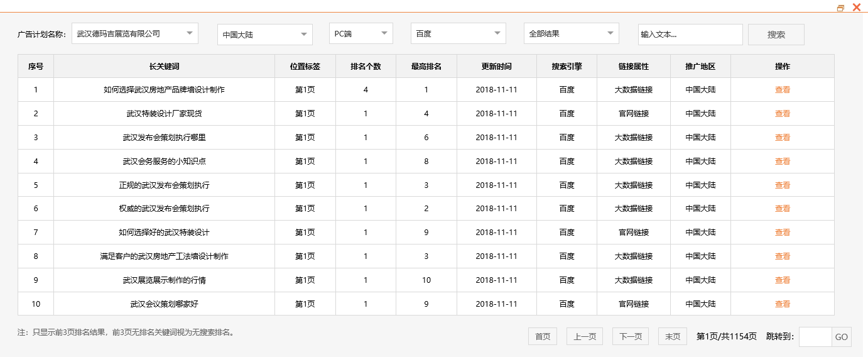Select keyword 武汉展览展示制作的行情
868x357 pixels.
[164, 280]
